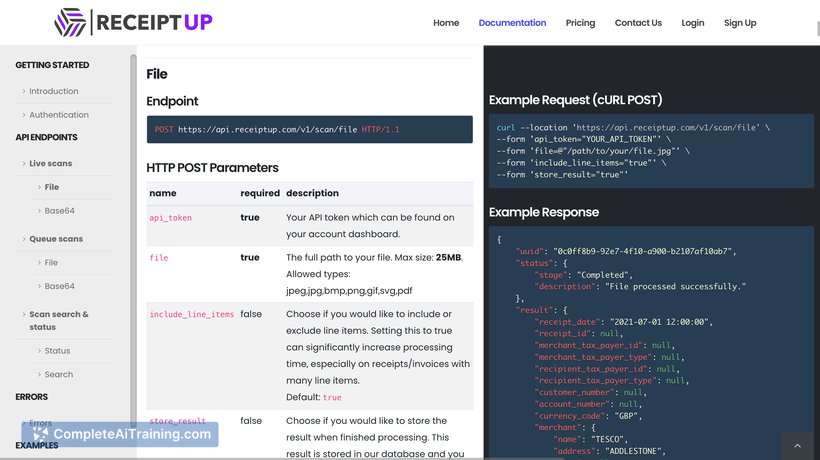This screenshot has width=820, height=460.
Task: Select File under Live scans
Action: point(51,187)
